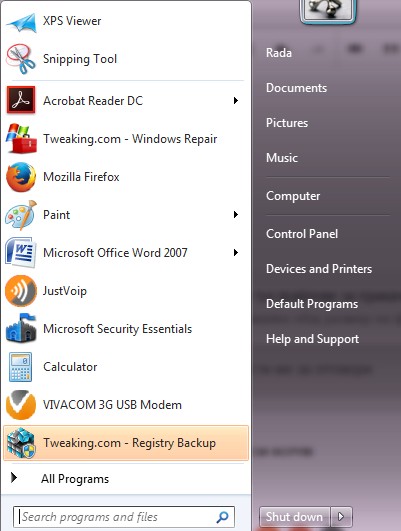Click the Tweaking.com Windows Repair toolbox icon
The image size is (401, 531).
coord(21,139)
